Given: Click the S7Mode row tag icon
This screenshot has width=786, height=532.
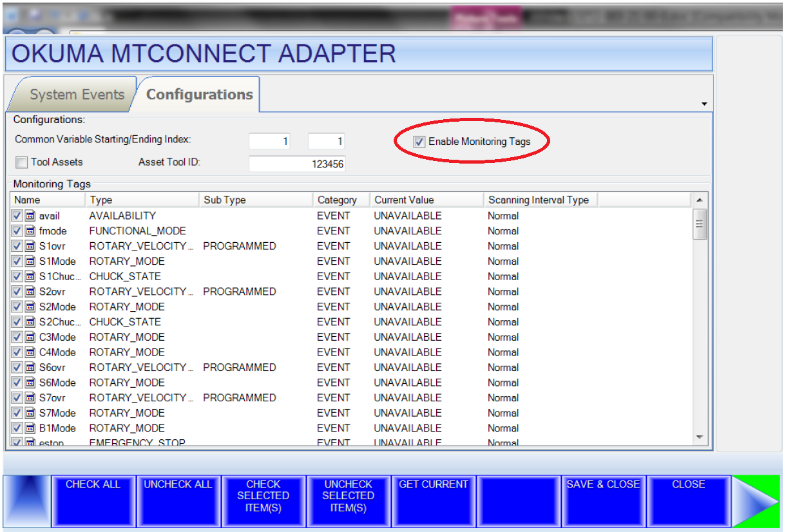Looking at the screenshot, I should [30, 412].
